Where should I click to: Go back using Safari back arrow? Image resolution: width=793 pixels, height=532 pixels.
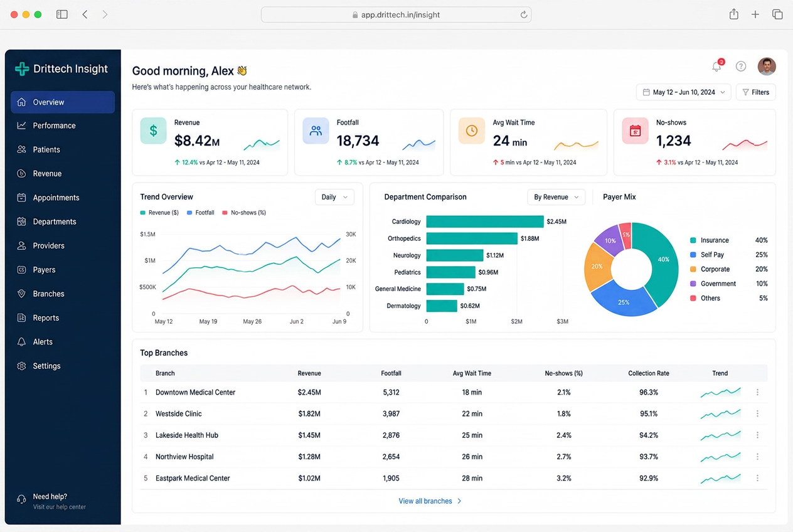tap(85, 14)
